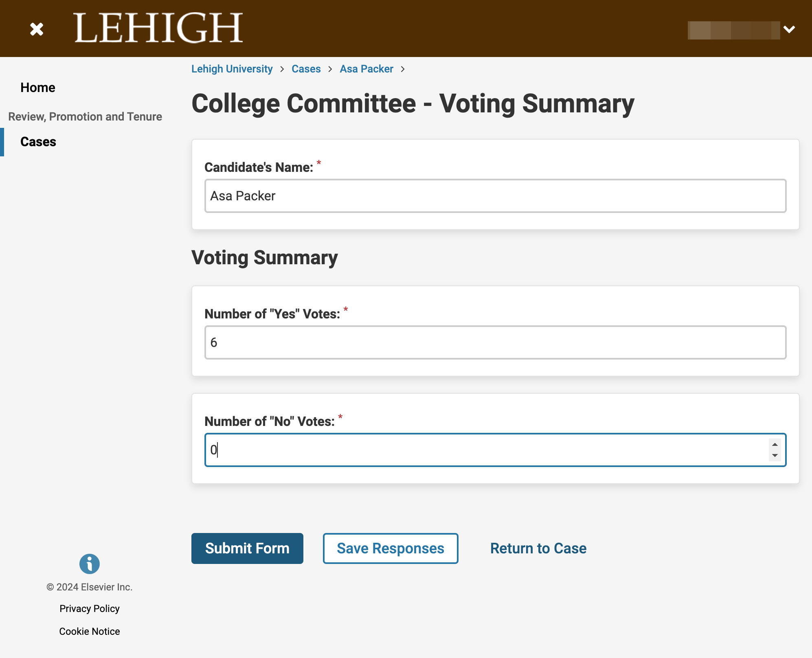Focus the Candidate's Name field
The image size is (812, 658).
click(495, 196)
